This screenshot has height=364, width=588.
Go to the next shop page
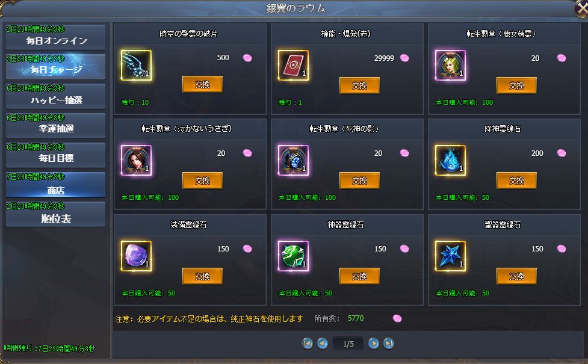(x=373, y=344)
